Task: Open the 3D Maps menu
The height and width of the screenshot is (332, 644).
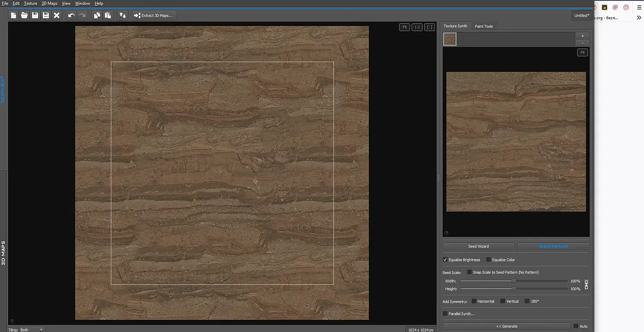Action: tap(49, 3)
